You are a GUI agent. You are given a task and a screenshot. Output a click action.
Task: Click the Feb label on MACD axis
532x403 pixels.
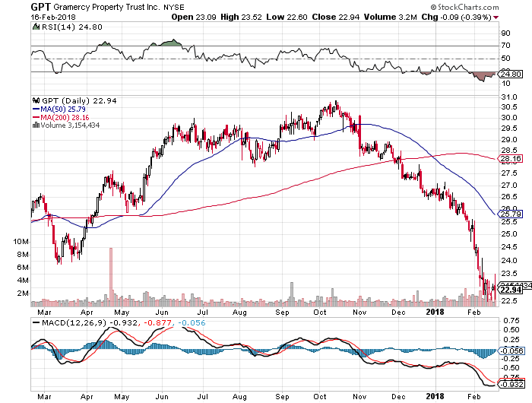tap(474, 397)
